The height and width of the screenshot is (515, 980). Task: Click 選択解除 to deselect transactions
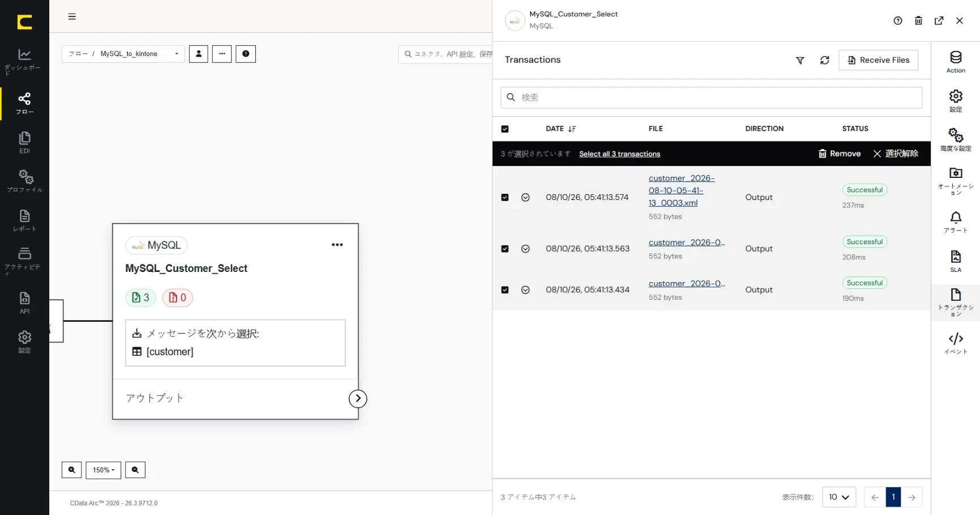click(896, 154)
